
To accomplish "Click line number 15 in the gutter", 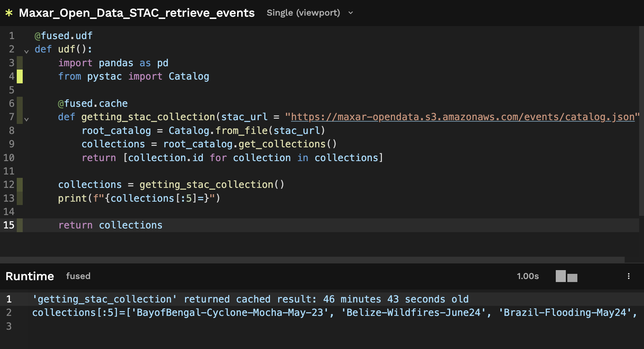I will tap(9, 225).
